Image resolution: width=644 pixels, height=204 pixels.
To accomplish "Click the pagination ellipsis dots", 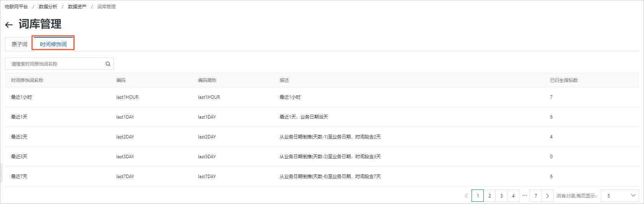I will click(525, 196).
